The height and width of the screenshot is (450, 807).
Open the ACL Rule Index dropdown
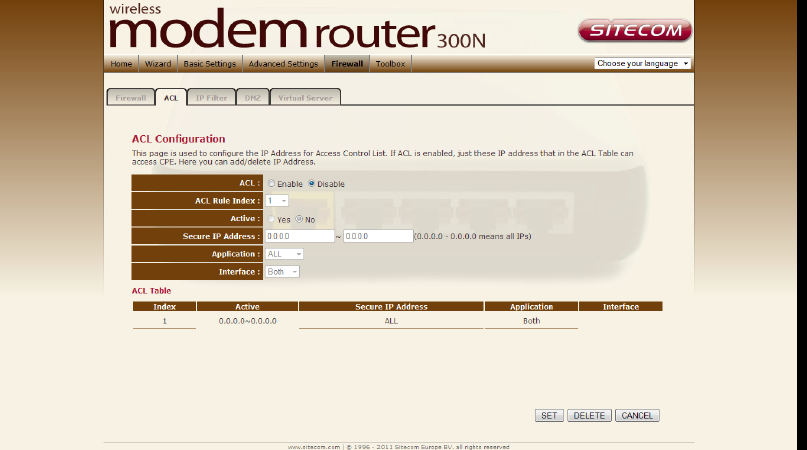tap(277, 201)
